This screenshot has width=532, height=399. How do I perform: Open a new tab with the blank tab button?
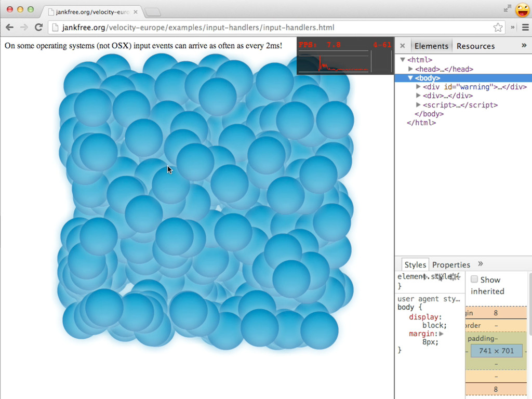pos(152,12)
